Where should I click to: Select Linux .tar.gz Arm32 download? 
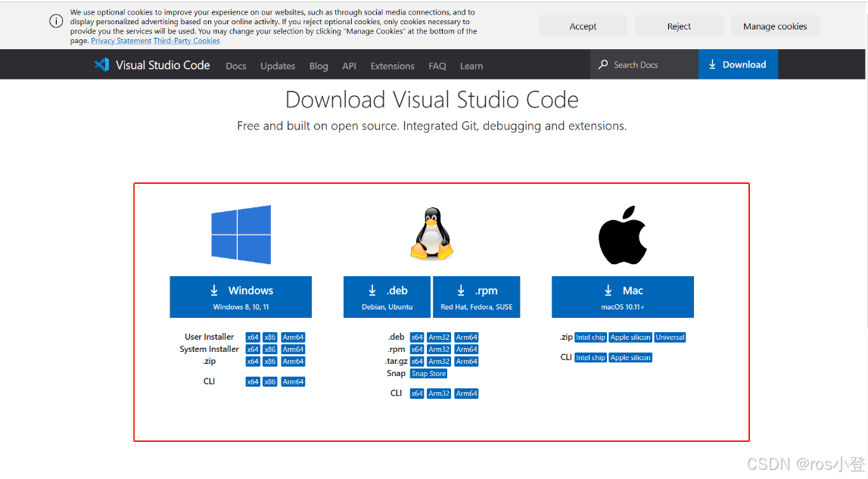coord(439,362)
